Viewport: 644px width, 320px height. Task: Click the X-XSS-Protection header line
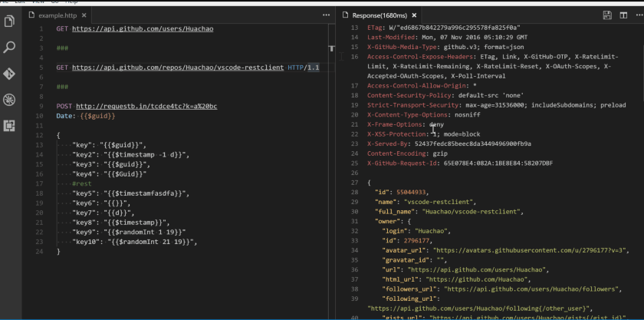[x=423, y=134]
